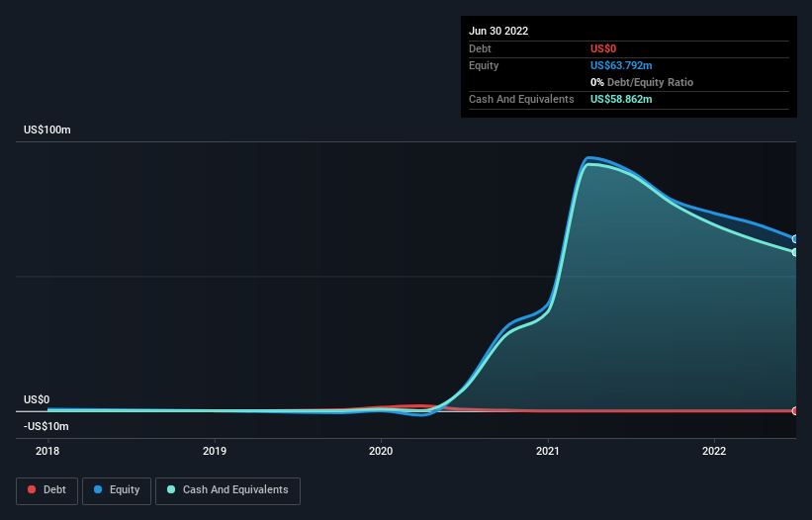Click the Debt/Equity Ratio text in tooltip

(650, 82)
